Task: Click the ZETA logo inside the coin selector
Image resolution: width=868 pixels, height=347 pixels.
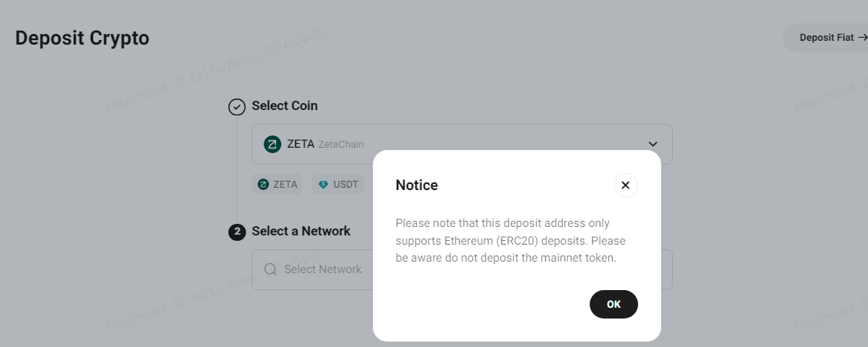Action: [272, 144]
